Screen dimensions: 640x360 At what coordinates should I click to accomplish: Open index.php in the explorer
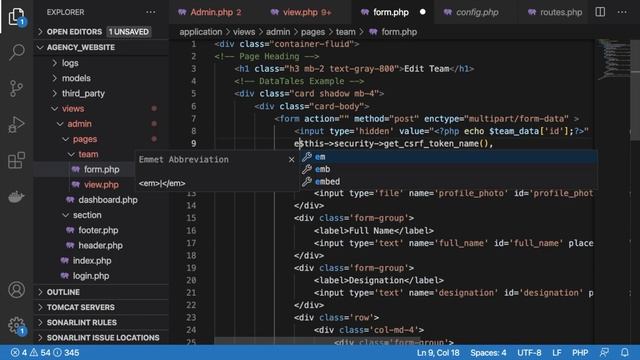click(101, 261)
